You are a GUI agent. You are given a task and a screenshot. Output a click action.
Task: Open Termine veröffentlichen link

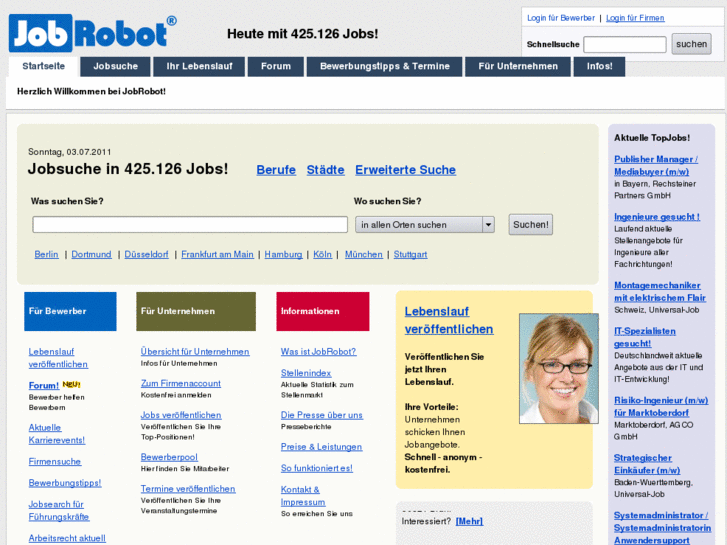point(188,489)
